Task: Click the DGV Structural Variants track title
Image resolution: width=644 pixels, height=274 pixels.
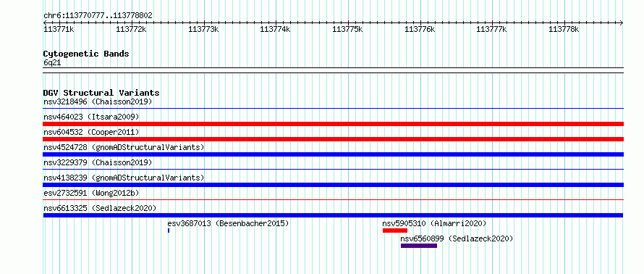Action: pyautogui.click(x=101, y=93)
